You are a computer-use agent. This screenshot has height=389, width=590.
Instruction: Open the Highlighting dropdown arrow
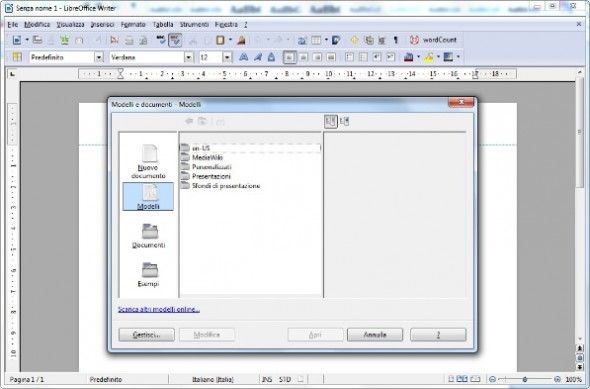click(438, 57)
